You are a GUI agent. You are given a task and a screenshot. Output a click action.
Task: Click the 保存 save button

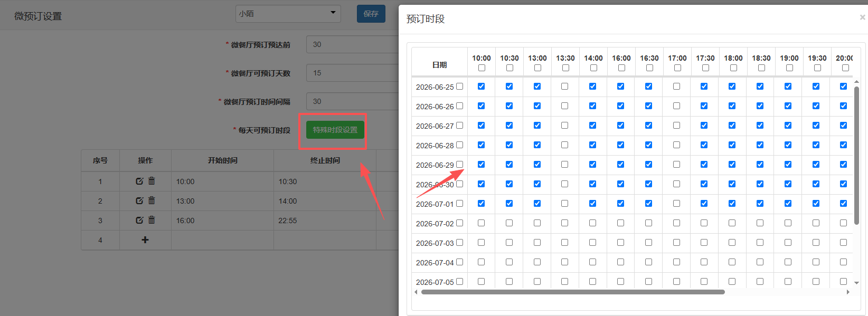371,14
